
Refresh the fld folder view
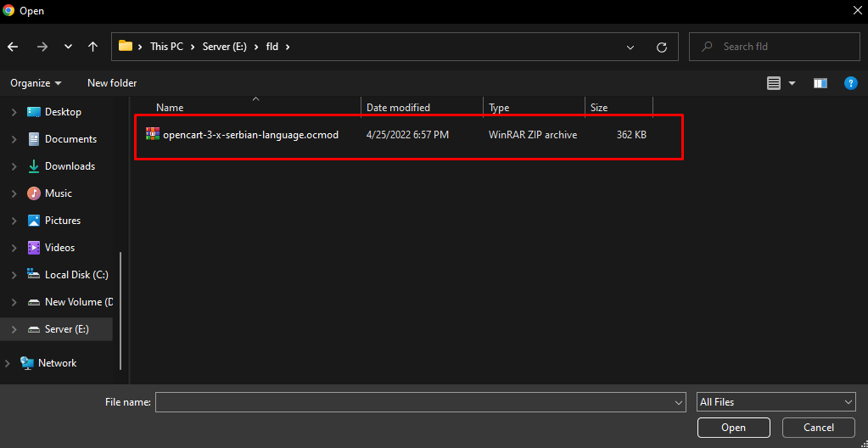(662, 48)
